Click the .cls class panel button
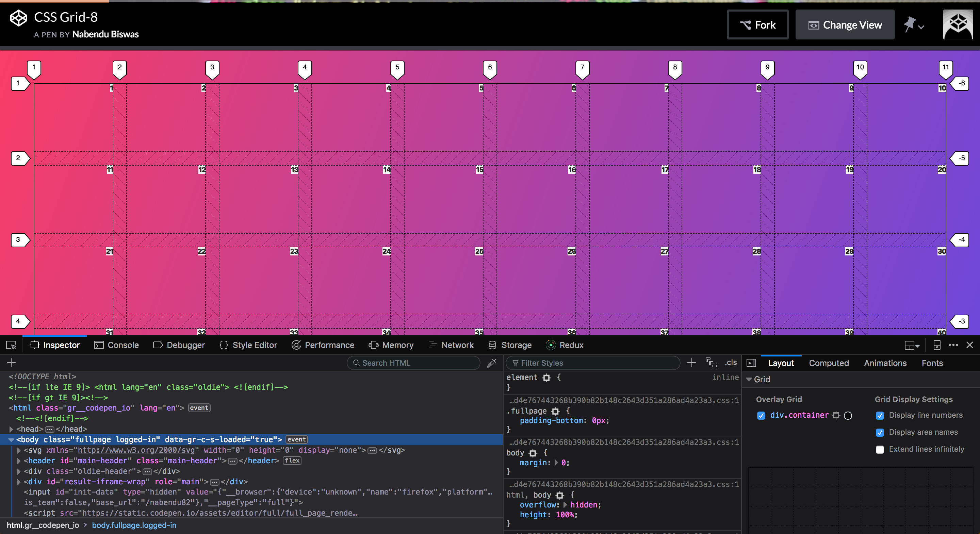Screen dimensions: 980x534 731,363
